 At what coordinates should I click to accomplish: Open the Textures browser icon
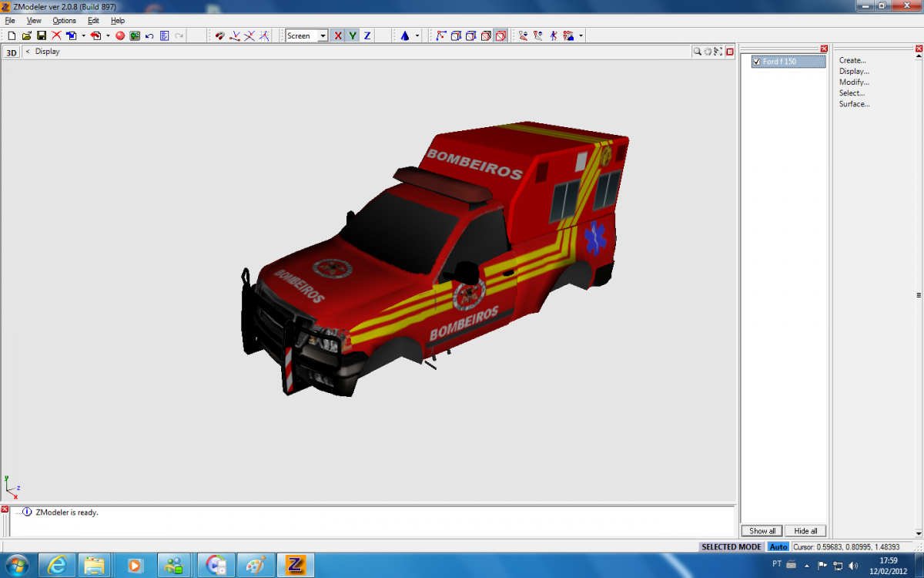[x=135, y=35]
